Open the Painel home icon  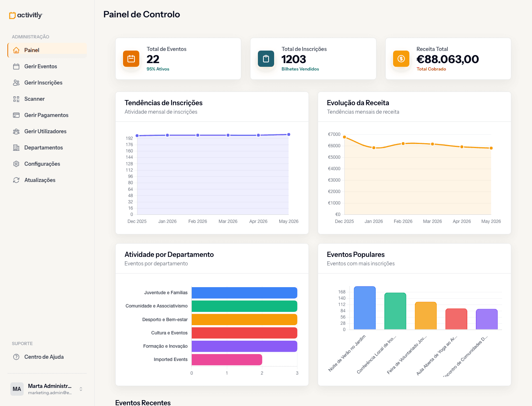[x=16, y=50]
